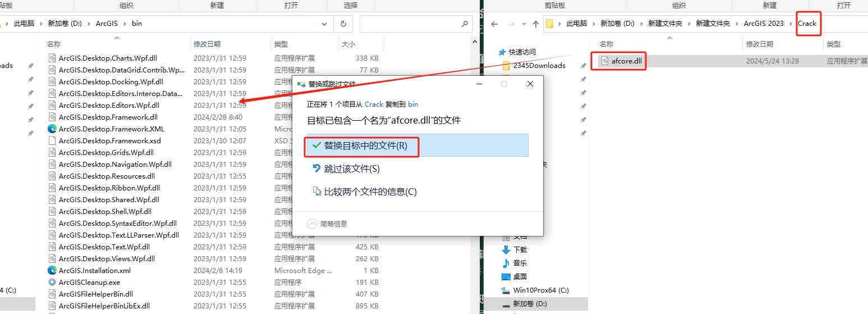Open 音乐 folder in navigation pane
Viewport: 868px width, 314px height.
[520, 263]
